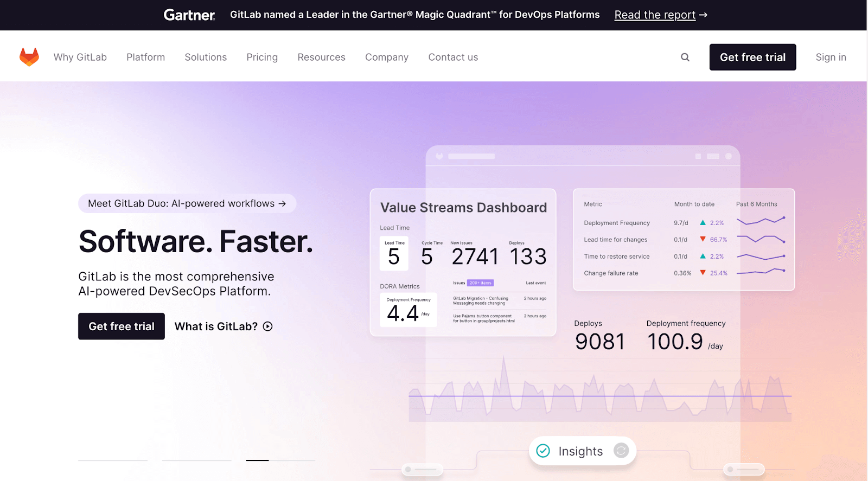868x481 pixels.
Task: Click the Lead Time value 5 tile
Action: click(x=394, y=254)
